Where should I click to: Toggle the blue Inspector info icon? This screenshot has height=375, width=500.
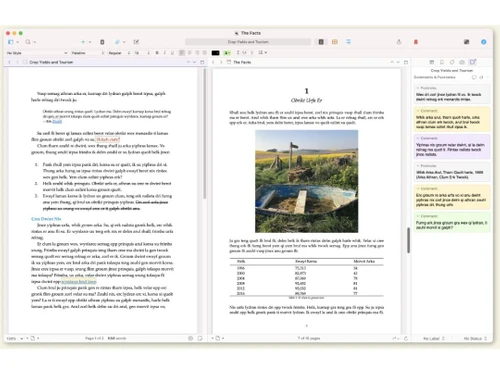point(484,42)
